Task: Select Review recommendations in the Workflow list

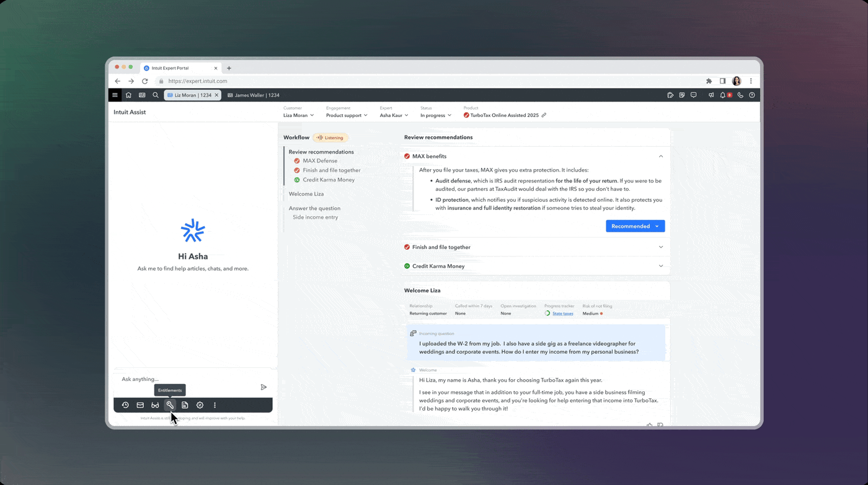Action: [x=321, y=152]
